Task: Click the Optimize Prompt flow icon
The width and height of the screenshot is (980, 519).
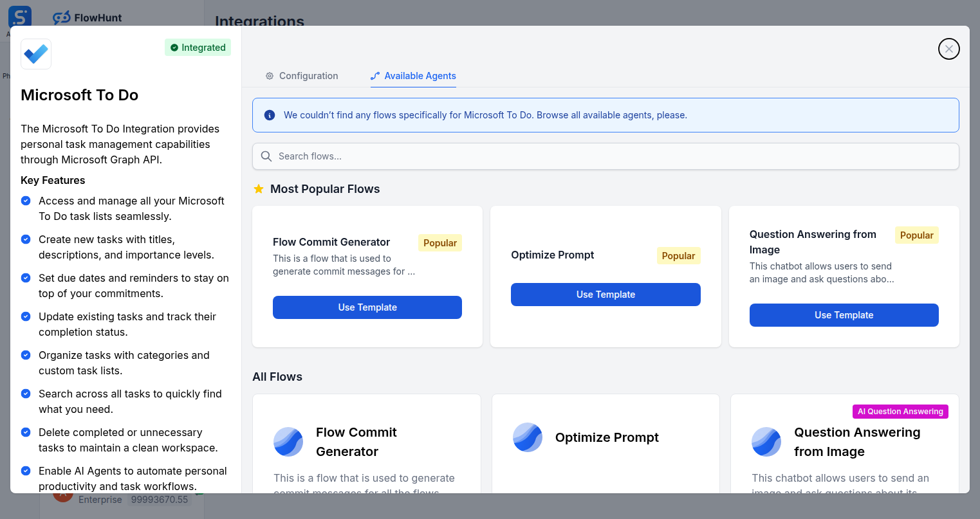Action: click(x=528, y=437)
